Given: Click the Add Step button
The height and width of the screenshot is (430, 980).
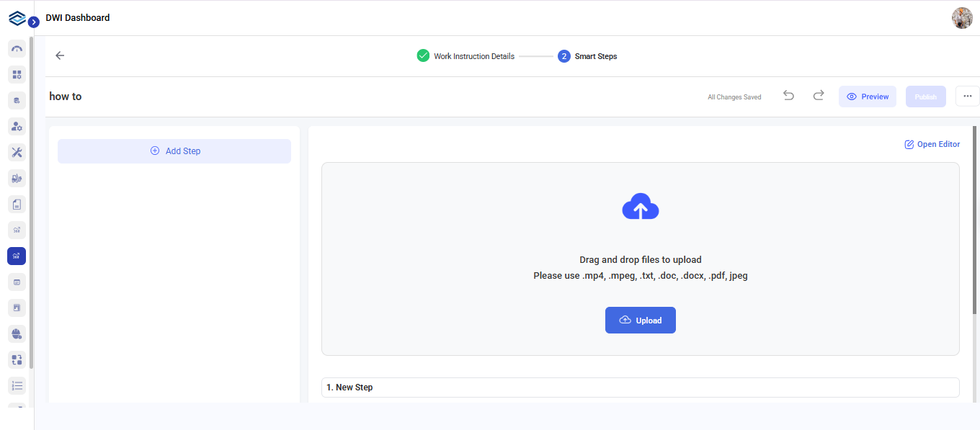Looking at the screenshot, I should 174,151.
